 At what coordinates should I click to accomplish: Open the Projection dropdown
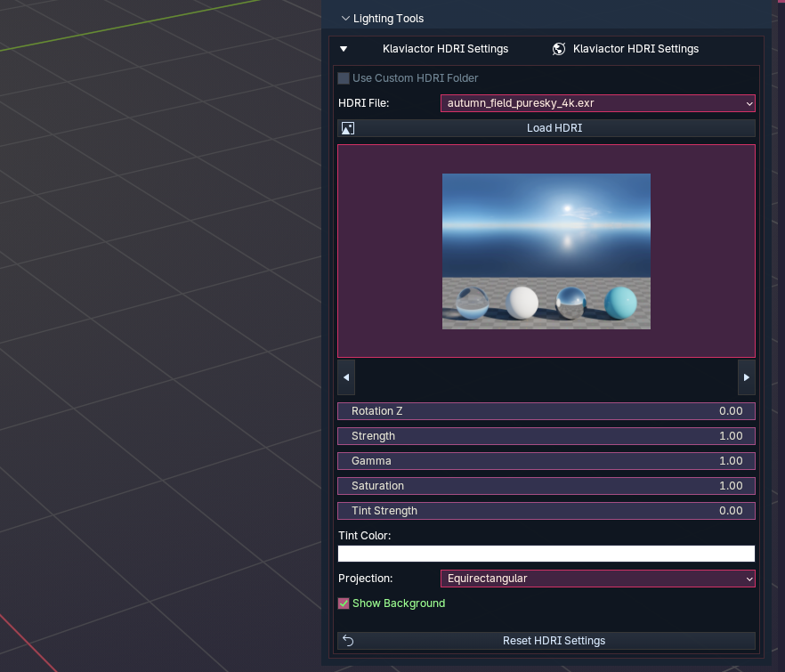597,579
